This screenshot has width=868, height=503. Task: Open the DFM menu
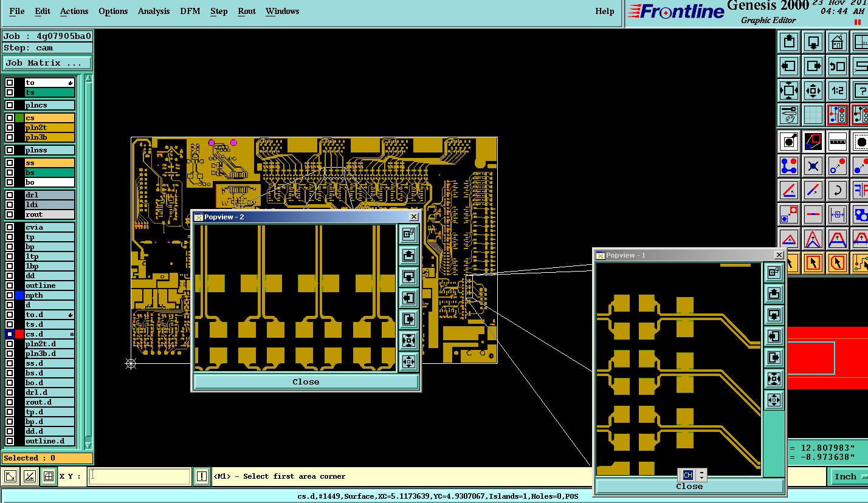(190, 11)
